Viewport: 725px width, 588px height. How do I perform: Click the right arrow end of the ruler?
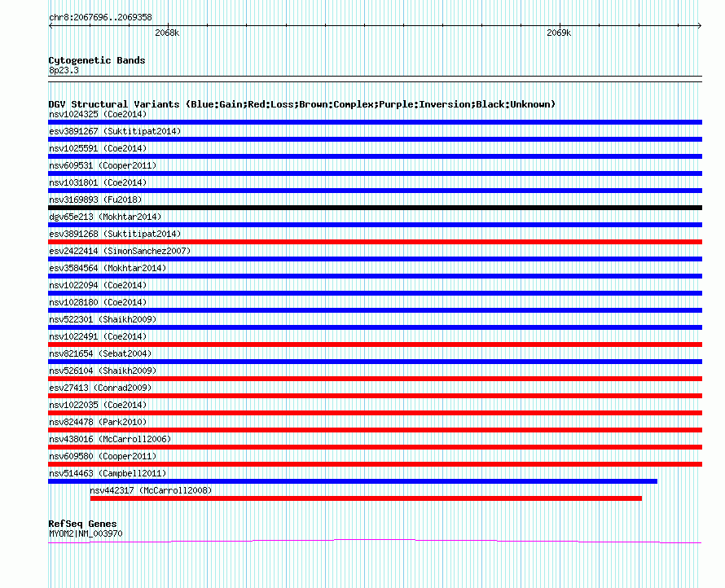700,25
